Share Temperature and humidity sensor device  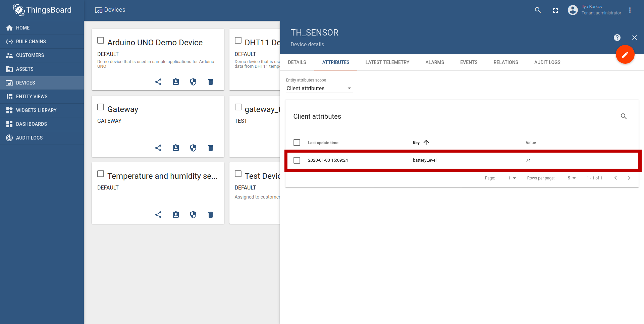coord(158,215)
